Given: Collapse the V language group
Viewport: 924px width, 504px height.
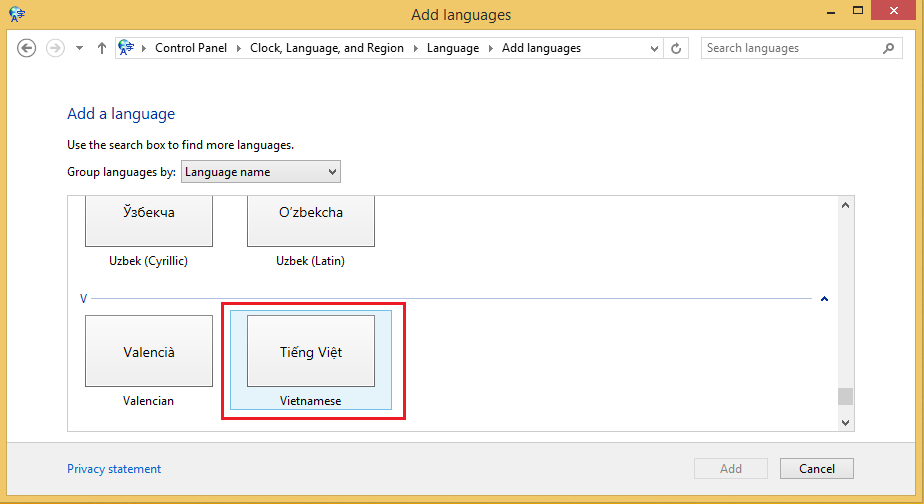Looking at the screenshot, I should tap(824, 298).
